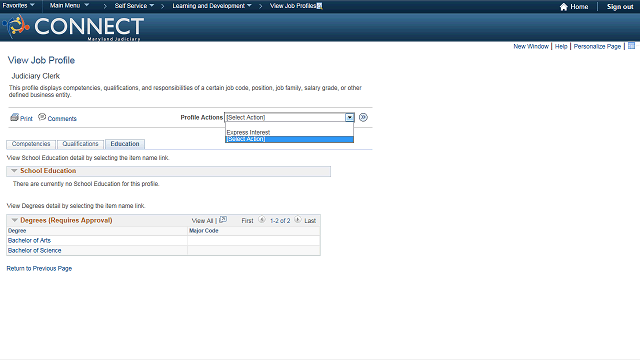Open the Bachelor of Science degree link
This screenshot has width=640, height=360.
[x=35, y=251]
